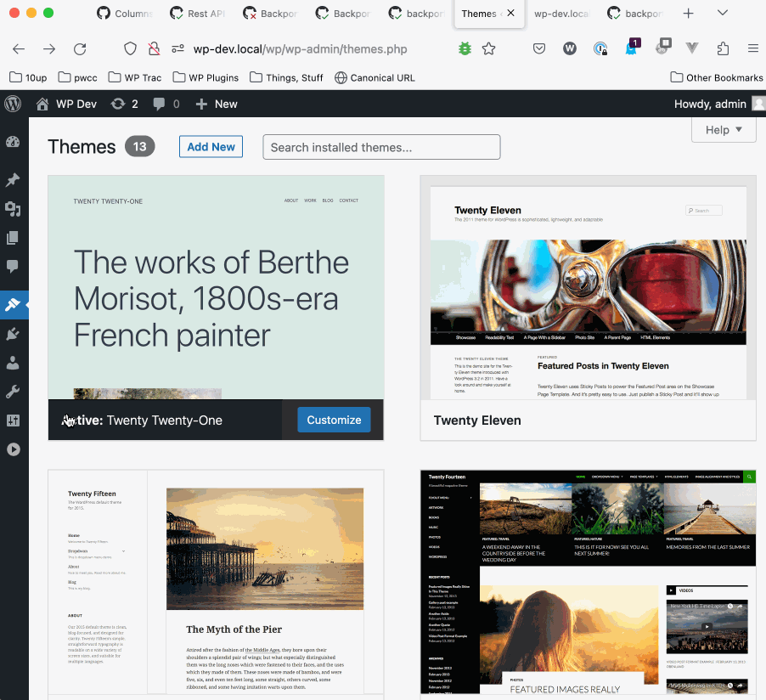Select the Twenty Eleven theme screenshot
This screenshot has width=766, height=700.
coord(589,287)
